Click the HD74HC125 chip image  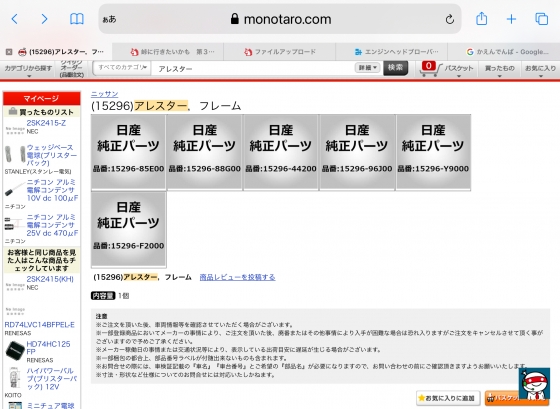(15, 351)
